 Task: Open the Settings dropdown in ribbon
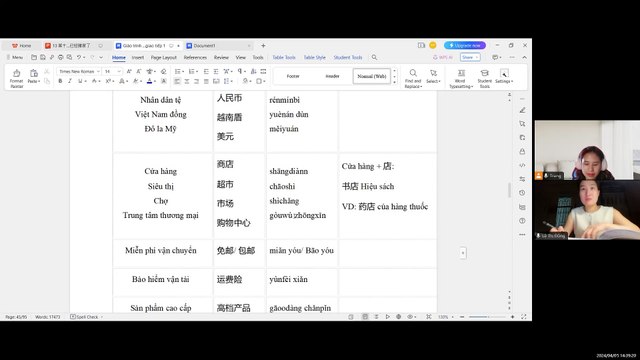pos(504,82)
